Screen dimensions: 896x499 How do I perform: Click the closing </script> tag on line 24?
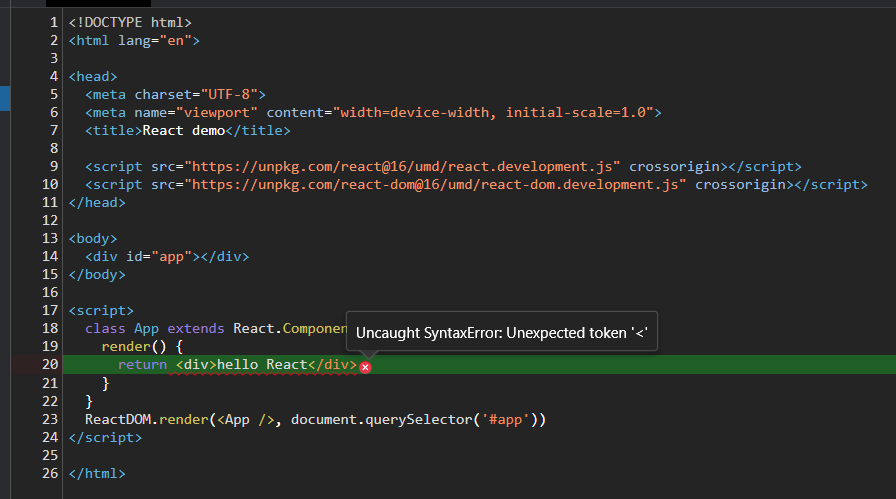tap(105, 437)
